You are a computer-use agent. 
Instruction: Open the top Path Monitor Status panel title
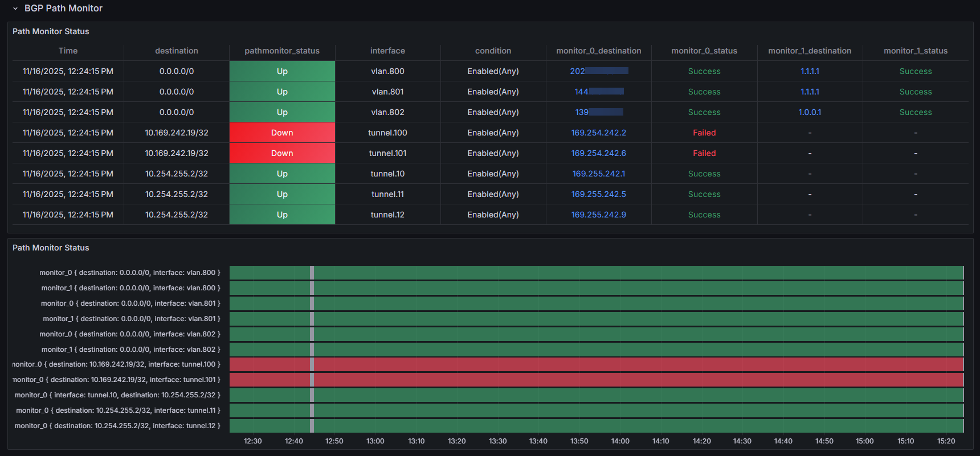pos(51,31)
